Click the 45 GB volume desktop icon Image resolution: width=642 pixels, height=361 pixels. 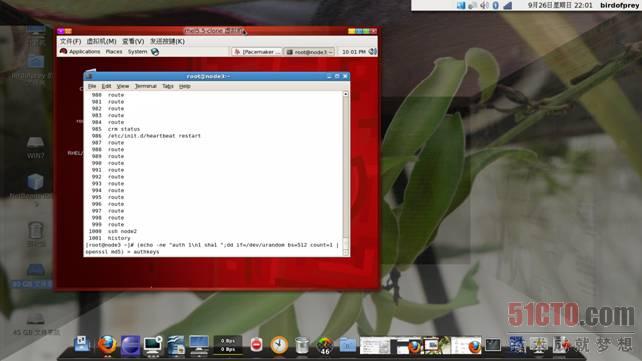36,325
